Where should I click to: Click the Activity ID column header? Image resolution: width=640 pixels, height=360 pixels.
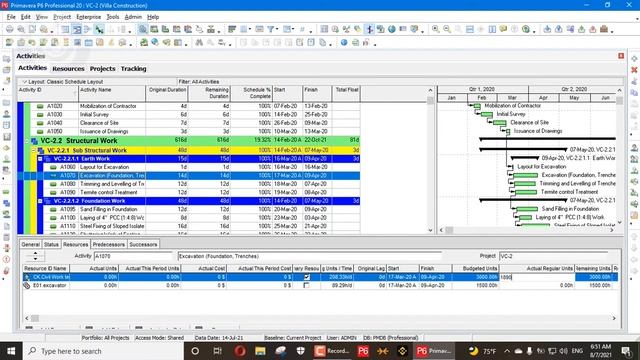[47, 93]
